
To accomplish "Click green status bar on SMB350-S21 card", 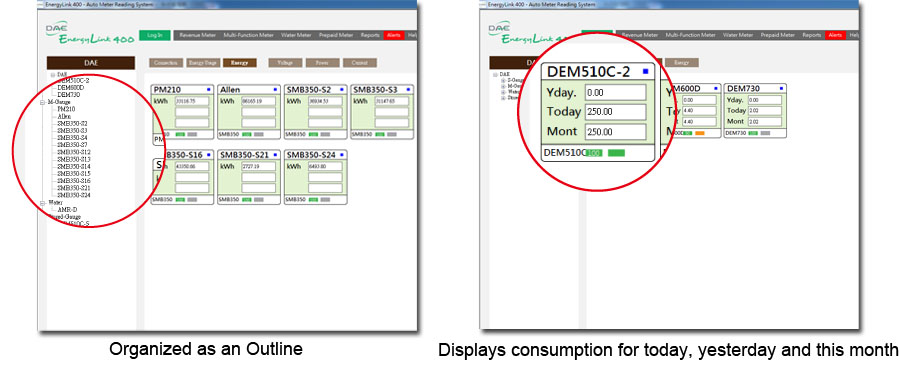I will 247,199.
